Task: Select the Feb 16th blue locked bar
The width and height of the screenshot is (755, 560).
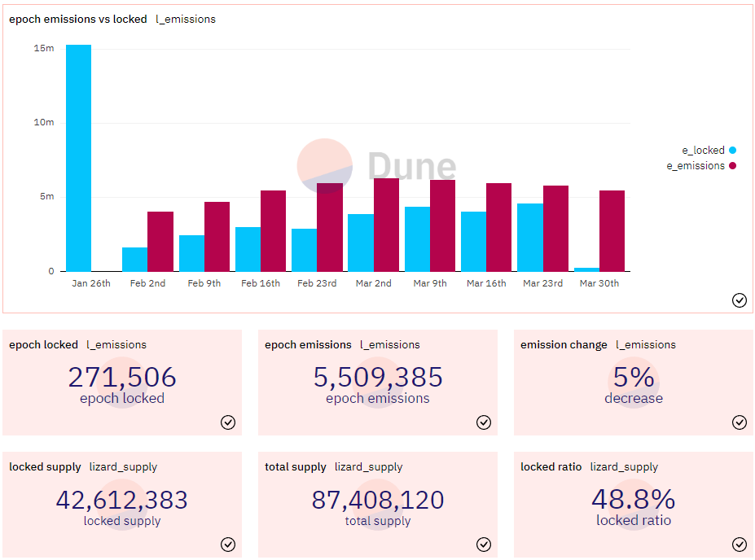Action: pos(248,249)
